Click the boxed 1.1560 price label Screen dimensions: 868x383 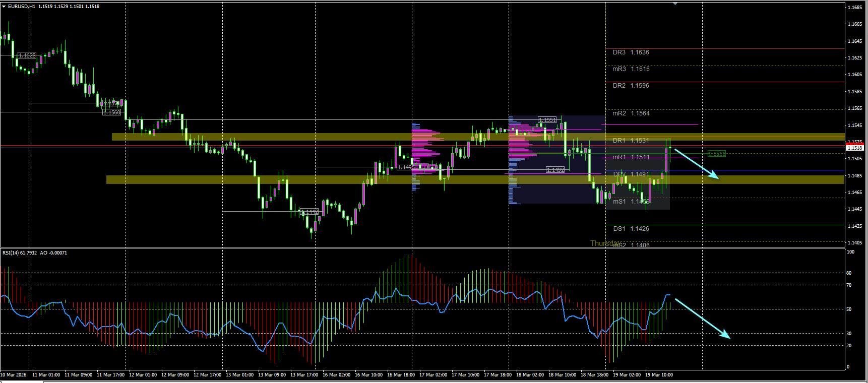click(111, 112)
